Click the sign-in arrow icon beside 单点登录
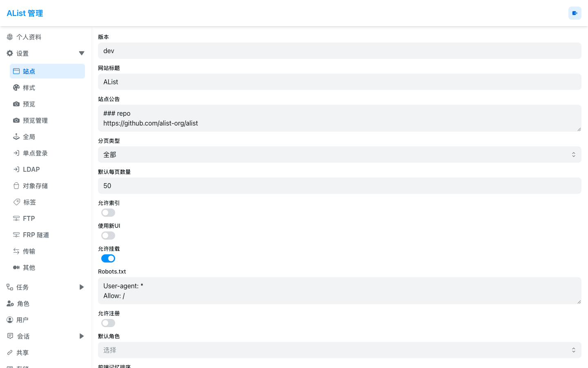 pyautogui.click(x=16, y=153)
